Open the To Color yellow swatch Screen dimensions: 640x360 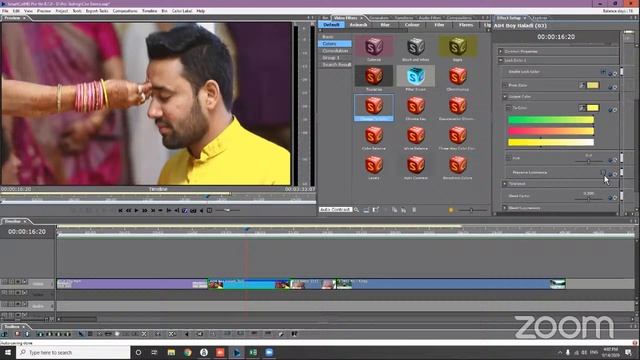pos(593,108)
